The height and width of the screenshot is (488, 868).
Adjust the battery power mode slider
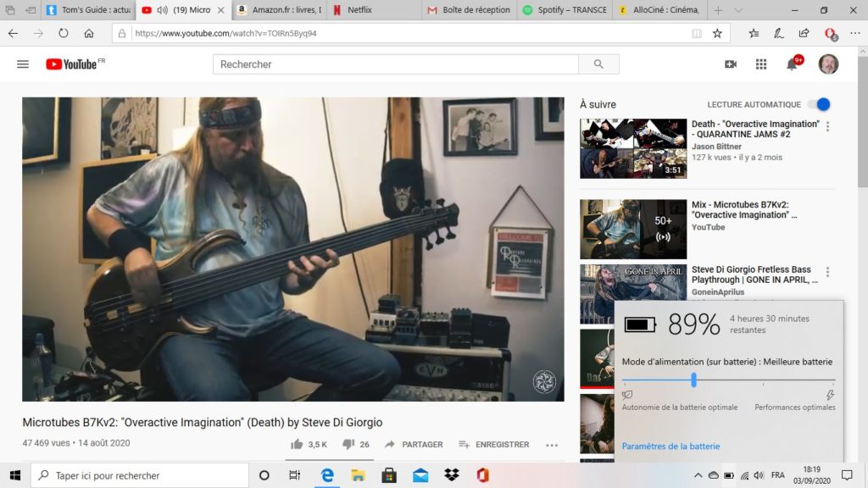pos(693,380)
